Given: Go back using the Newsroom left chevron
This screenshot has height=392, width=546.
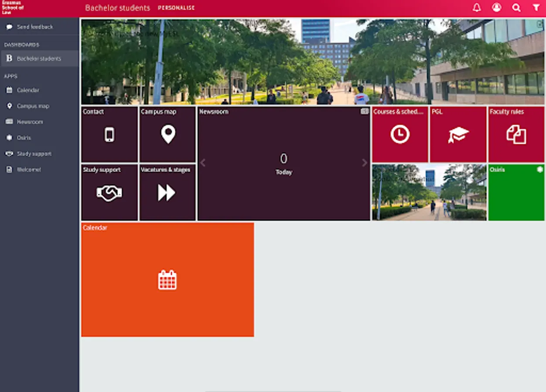Looking at the screenshot, I should (203, 163).
